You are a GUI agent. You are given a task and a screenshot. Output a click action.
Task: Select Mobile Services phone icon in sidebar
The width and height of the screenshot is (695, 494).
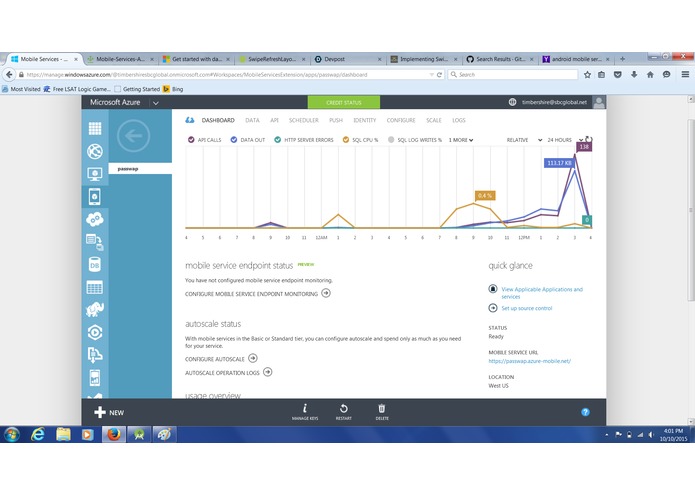95,196
